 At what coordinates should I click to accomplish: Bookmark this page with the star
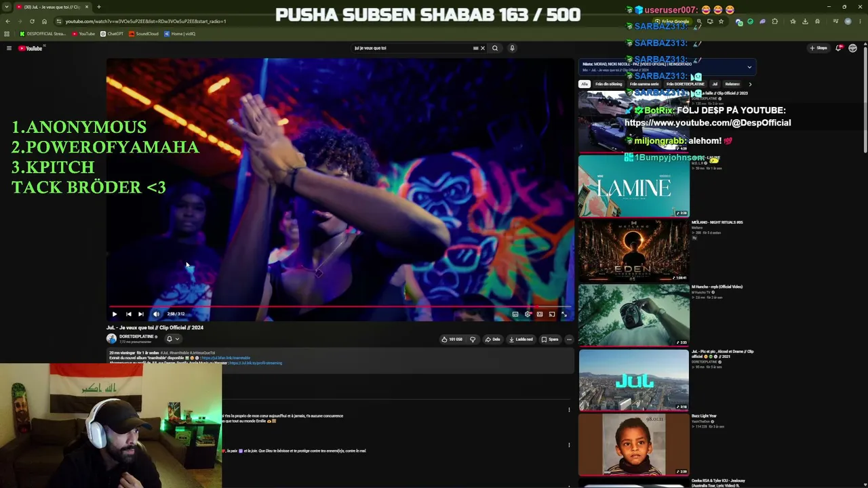coord(721,21)
